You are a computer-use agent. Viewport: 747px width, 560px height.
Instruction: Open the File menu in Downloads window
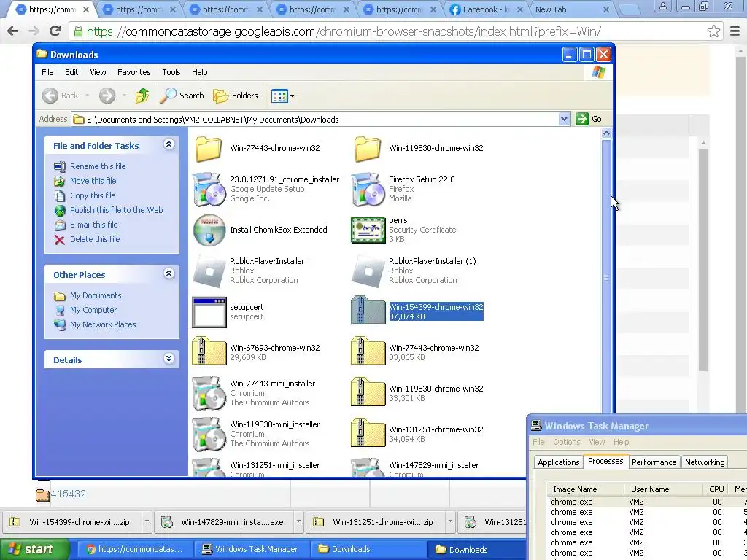coord(47,72)
